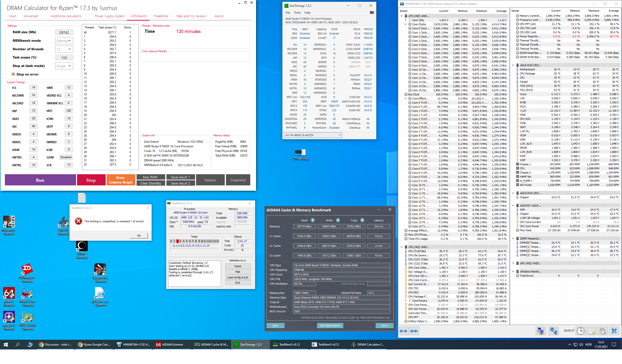Toggle TestMem5 test number 2 box

coord(177,241)
